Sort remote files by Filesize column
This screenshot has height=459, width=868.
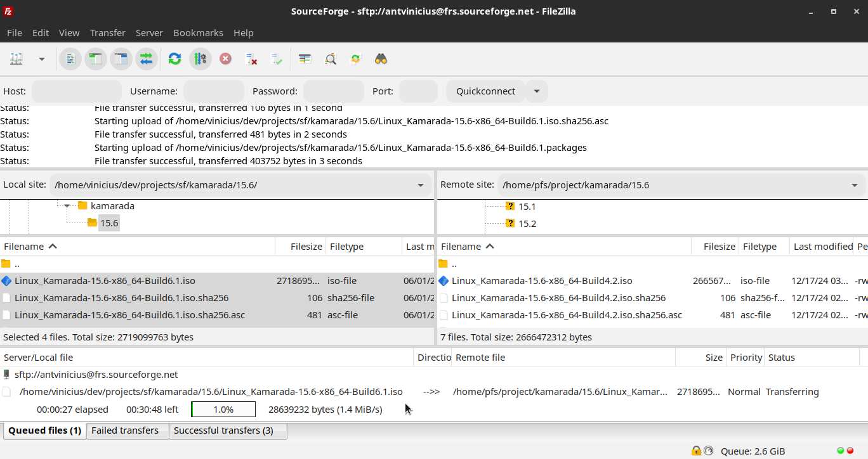(x=715, y=247)
